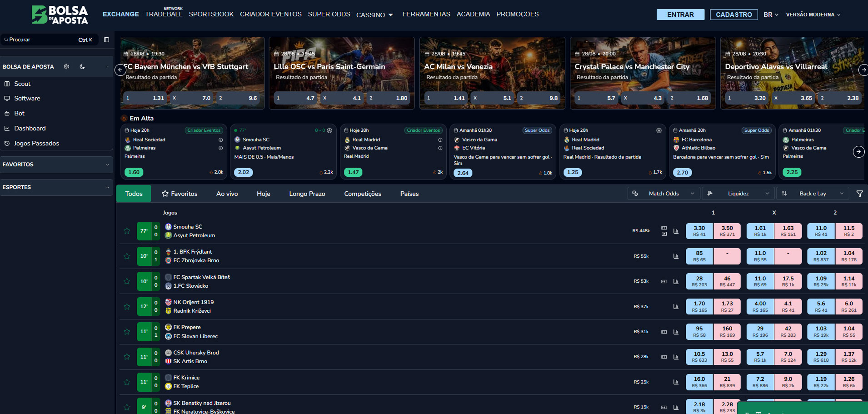Click the ENTRAR login button
This screenshot has height=414, width=868.
[x=680, y=15]
